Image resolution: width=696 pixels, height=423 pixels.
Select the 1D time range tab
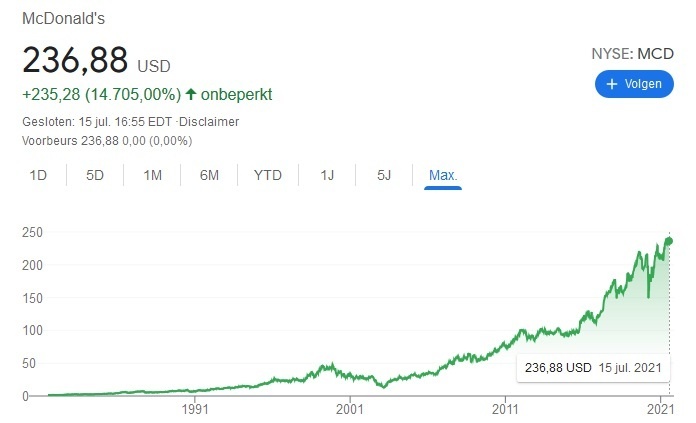tap(38, 175)
